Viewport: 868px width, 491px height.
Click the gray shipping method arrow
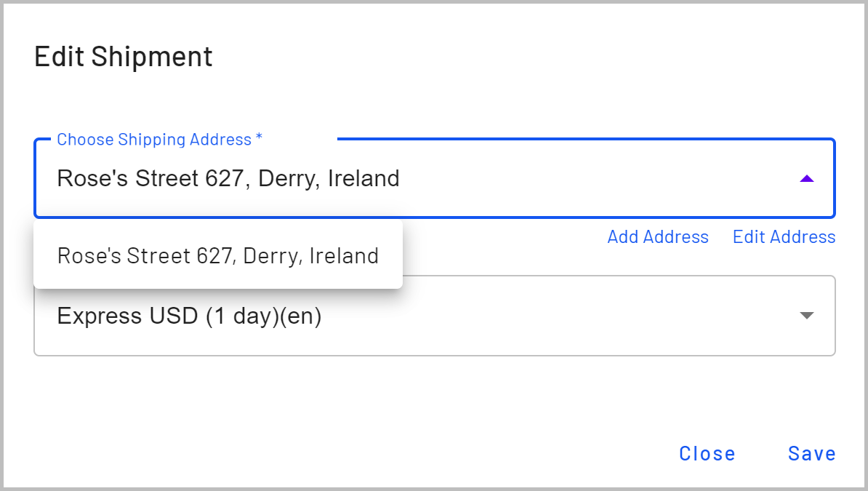805,316
